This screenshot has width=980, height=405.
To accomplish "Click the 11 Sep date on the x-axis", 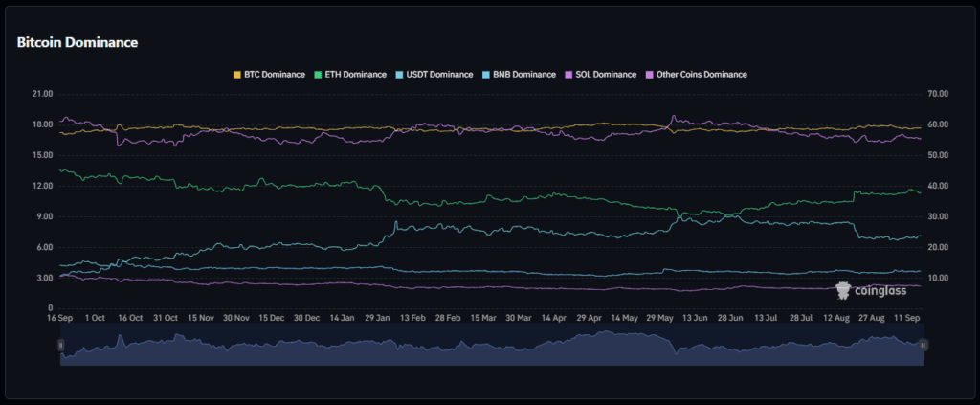I will pyautogui.click(x=907, y=318).
